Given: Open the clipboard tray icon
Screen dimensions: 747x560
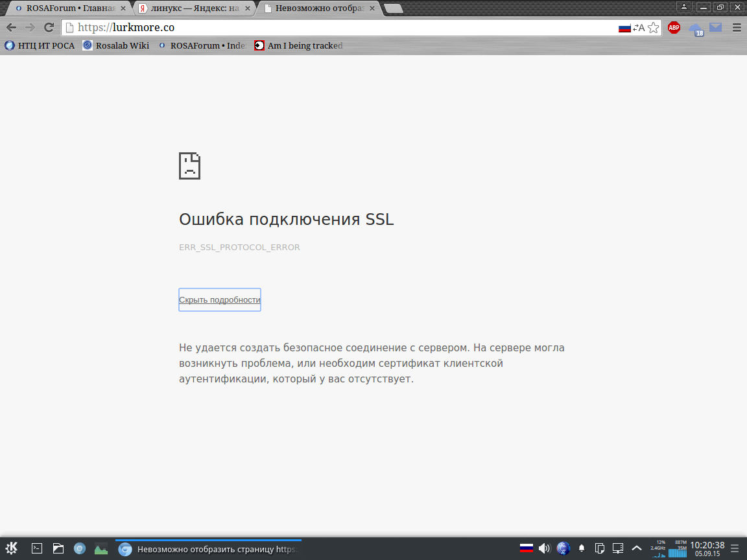Looking at the screenshot, I should (x=600, y=548).
